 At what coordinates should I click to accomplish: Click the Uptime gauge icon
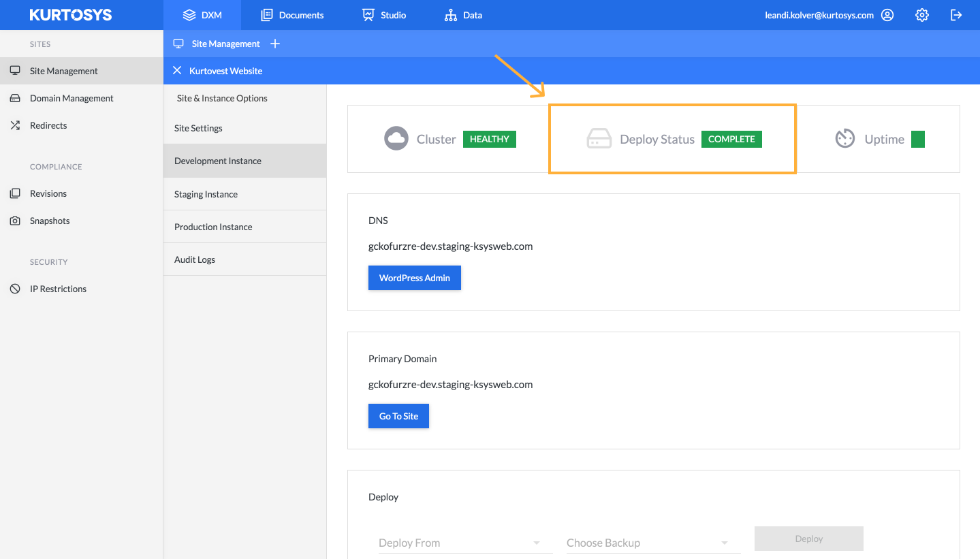tap(844, 139)
